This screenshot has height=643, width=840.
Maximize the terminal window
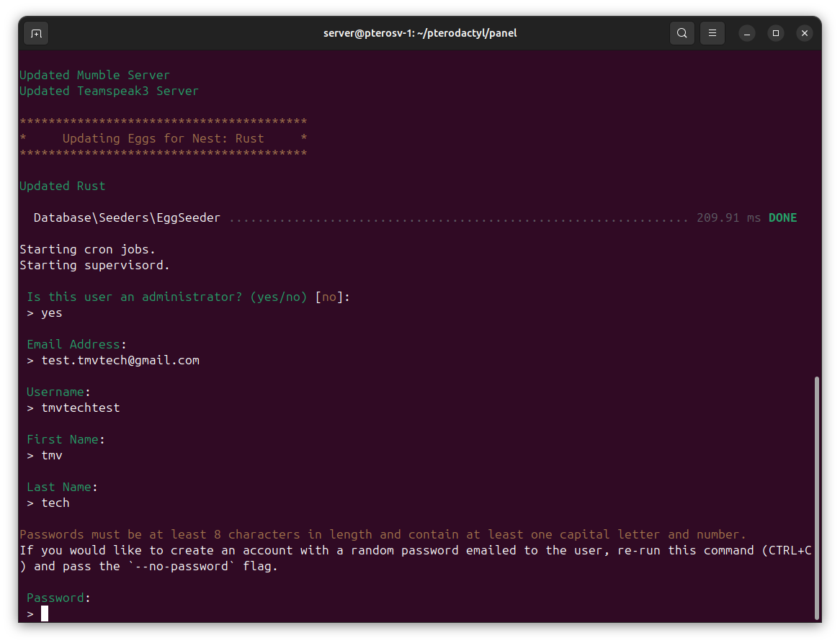tap(775, 33)
